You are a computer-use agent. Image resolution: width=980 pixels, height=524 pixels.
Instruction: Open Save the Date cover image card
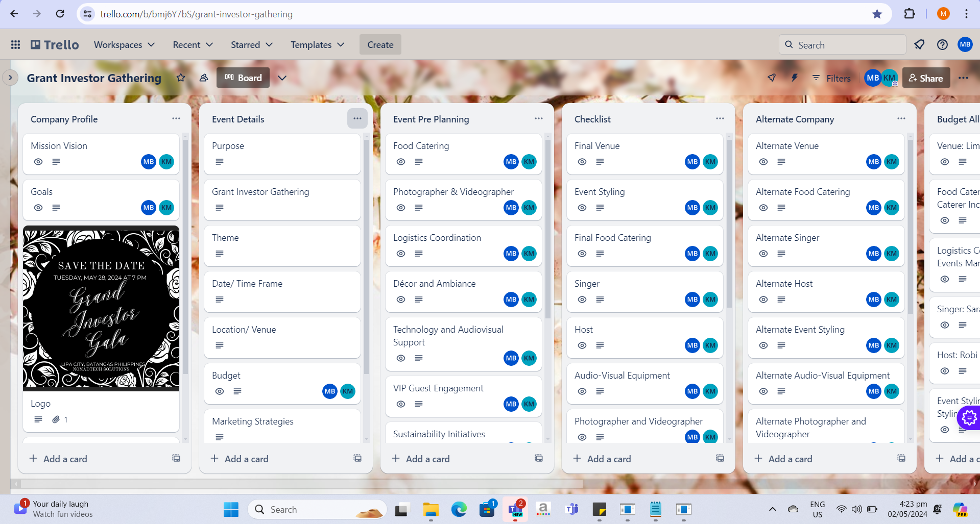click(101, 308)
